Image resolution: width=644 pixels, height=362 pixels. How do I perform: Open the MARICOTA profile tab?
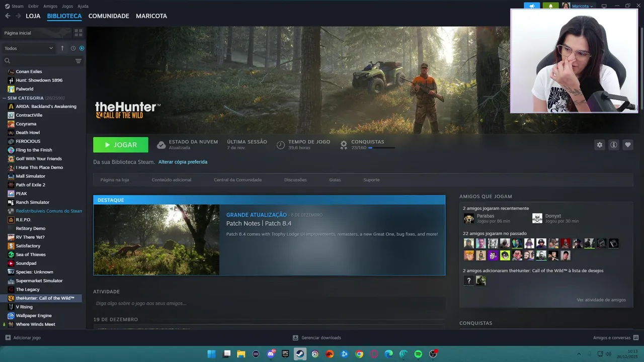[x=151, y=16]
